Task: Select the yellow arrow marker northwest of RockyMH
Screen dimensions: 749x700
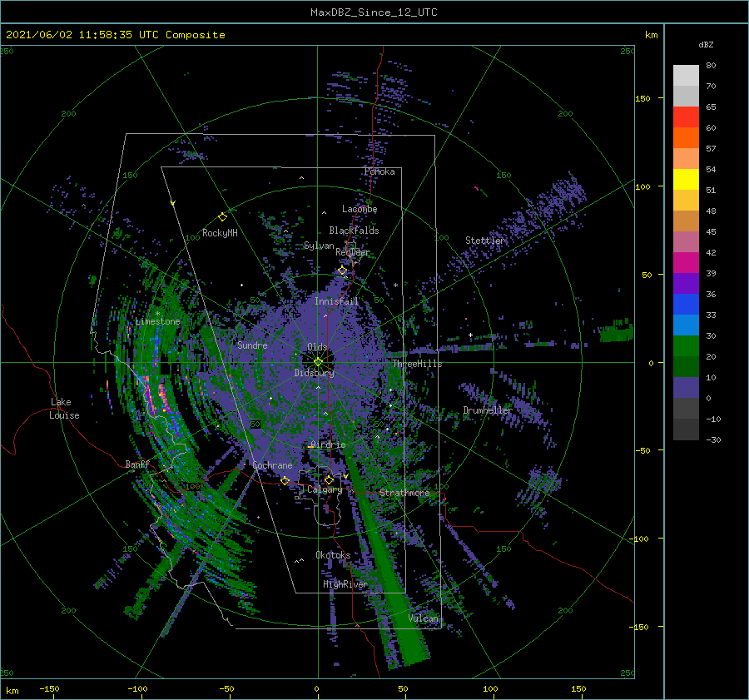Action: pos(172,203)
